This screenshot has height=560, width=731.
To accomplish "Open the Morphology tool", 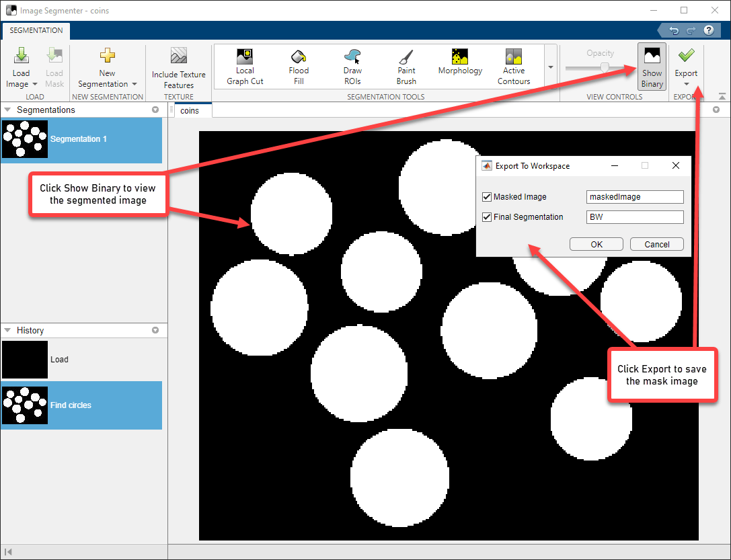I will click(460, 62).
